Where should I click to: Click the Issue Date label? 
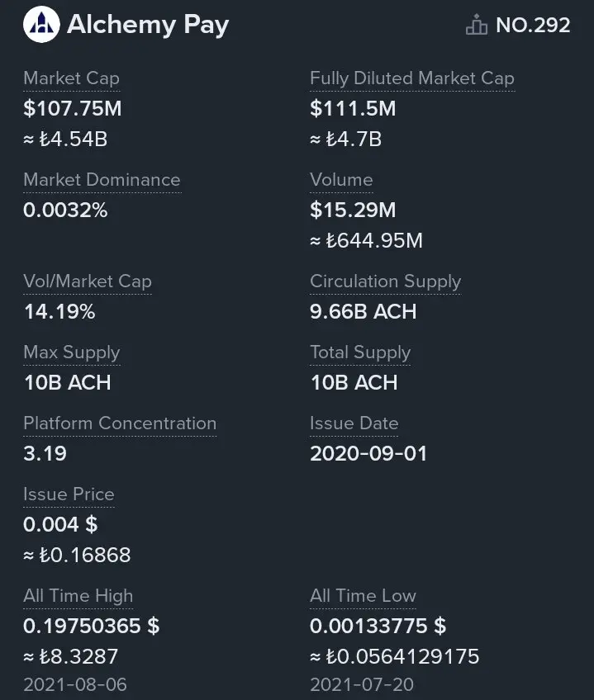pyautogui.click(x=354, y=423)
